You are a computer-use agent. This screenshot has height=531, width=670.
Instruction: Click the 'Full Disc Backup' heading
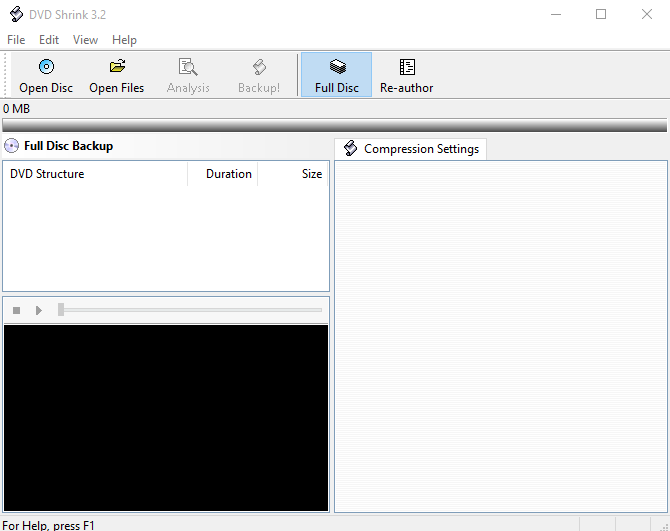68,146
